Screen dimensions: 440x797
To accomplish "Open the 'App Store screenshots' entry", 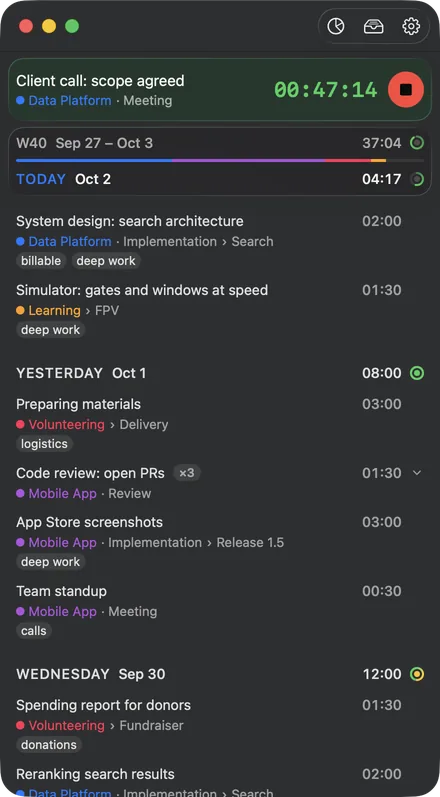I will (x=89, y=522).
